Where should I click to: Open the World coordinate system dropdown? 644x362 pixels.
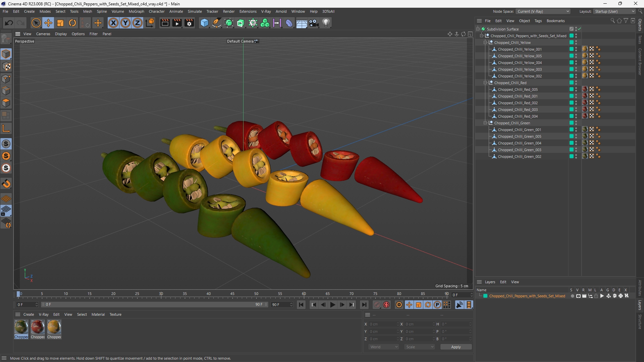tap(384, 347)
